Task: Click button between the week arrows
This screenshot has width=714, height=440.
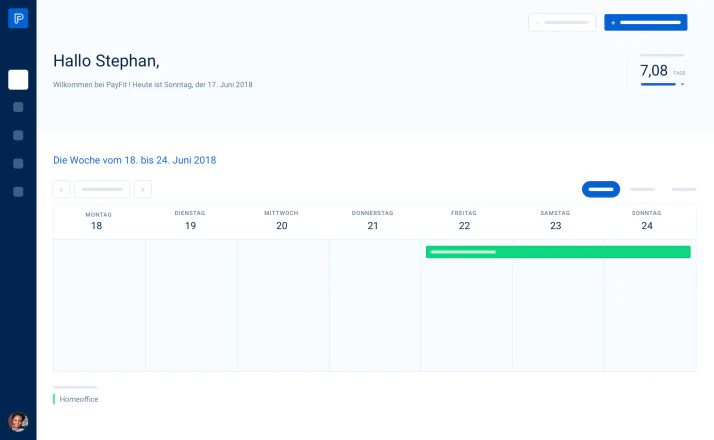Action: 102,189
